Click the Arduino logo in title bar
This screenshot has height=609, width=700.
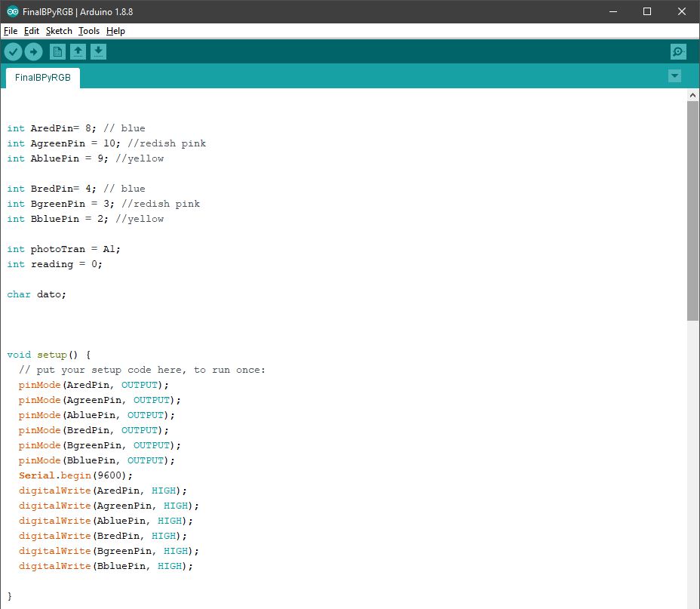click(13, 11)
